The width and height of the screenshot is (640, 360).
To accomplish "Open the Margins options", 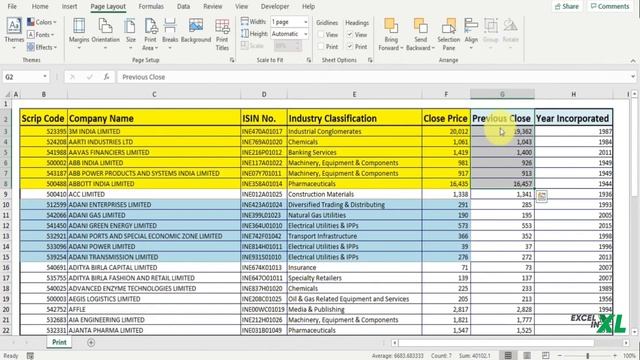I will click(x=79, y=34).
